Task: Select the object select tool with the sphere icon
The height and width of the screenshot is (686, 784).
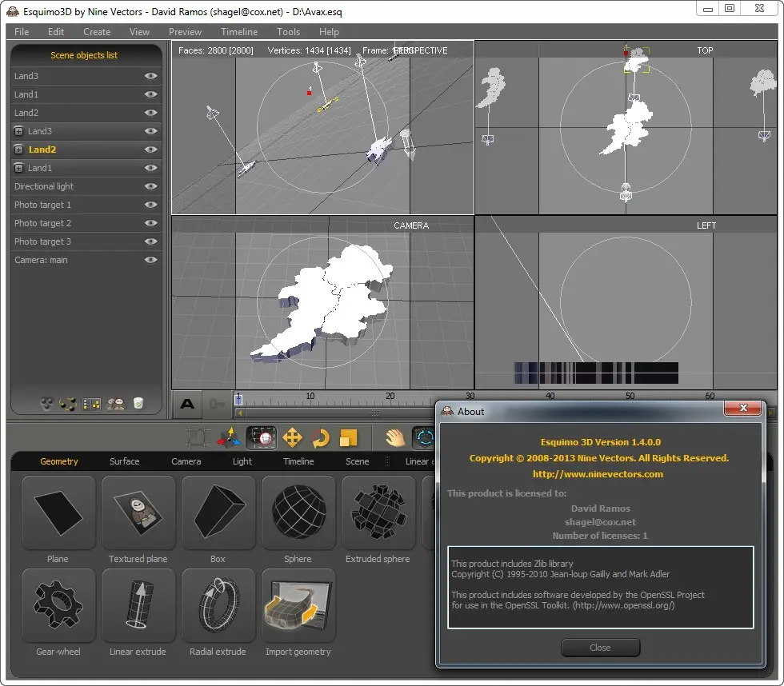Action: tap(261, 437)
